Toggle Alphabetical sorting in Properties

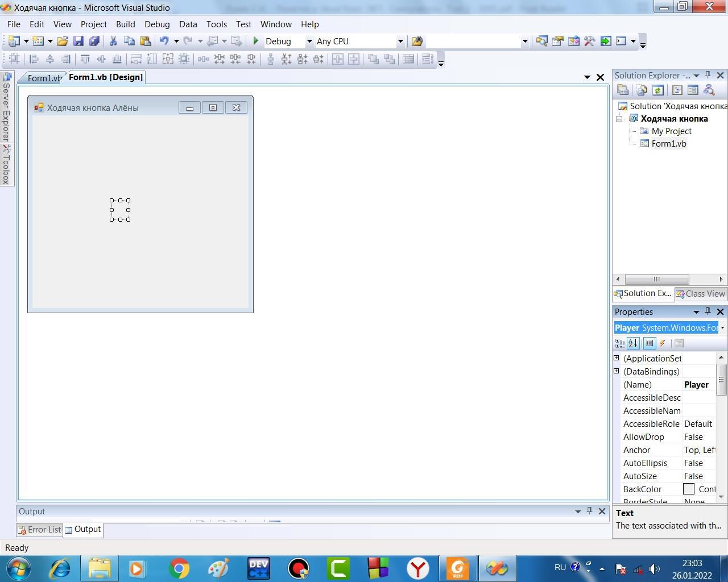point(633,343)
